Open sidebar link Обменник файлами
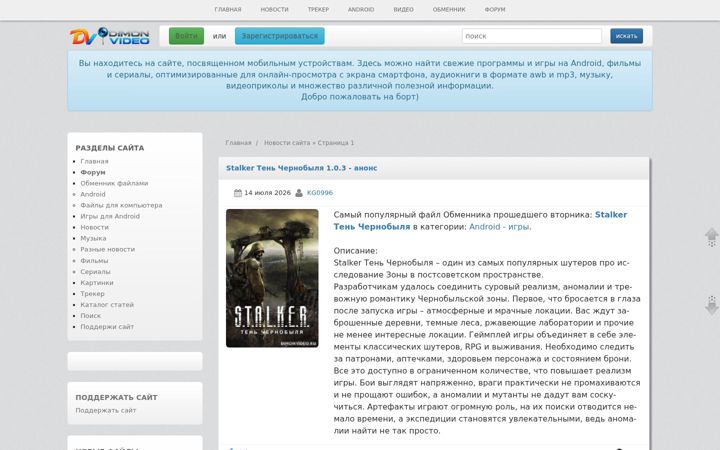 [114, 183]
